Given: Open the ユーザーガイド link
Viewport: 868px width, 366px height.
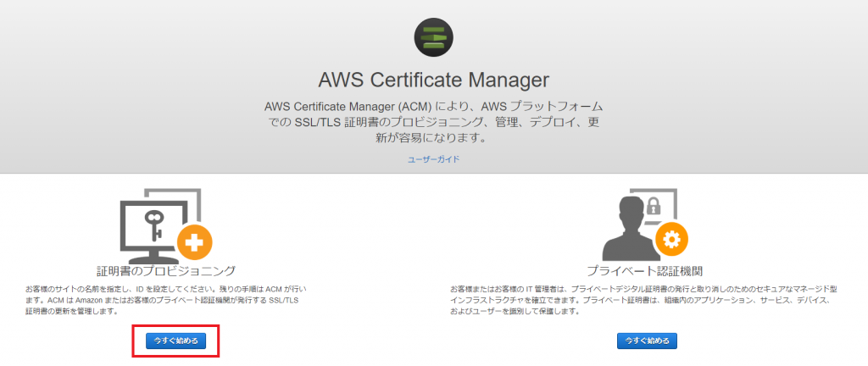Looking at the screenshot, I should (433, 159).
